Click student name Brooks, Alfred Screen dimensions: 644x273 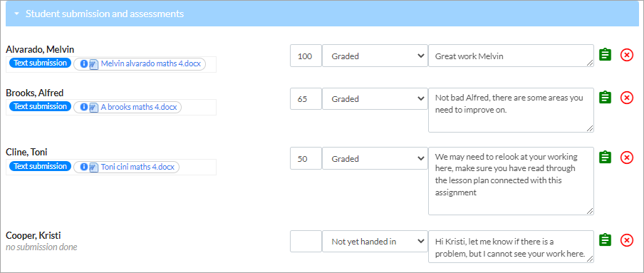tap(34, 93)
